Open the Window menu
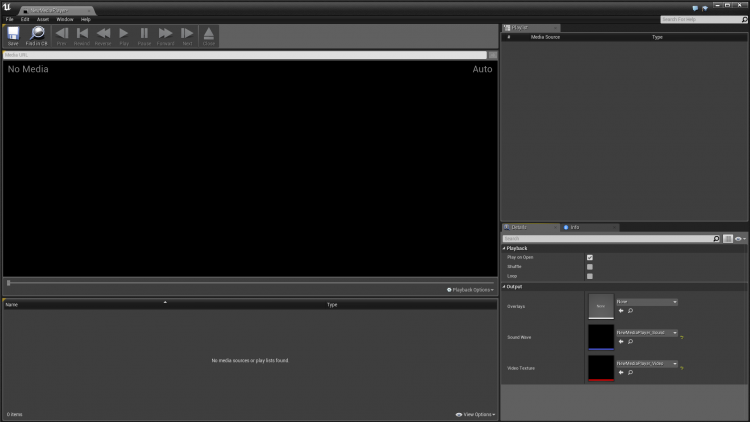Viewport: 750px width, 422px height. coord(65,19)
